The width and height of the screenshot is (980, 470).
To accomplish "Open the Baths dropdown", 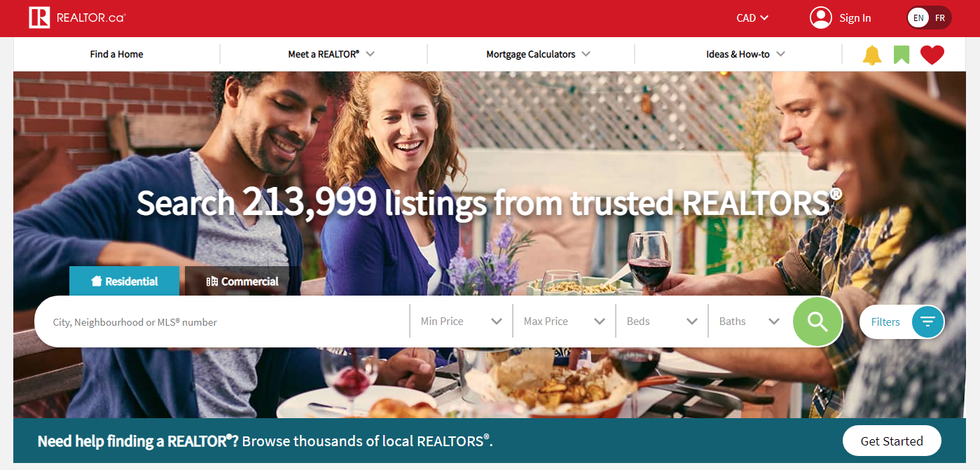I will pyautogui.click(x=750, y=322).
